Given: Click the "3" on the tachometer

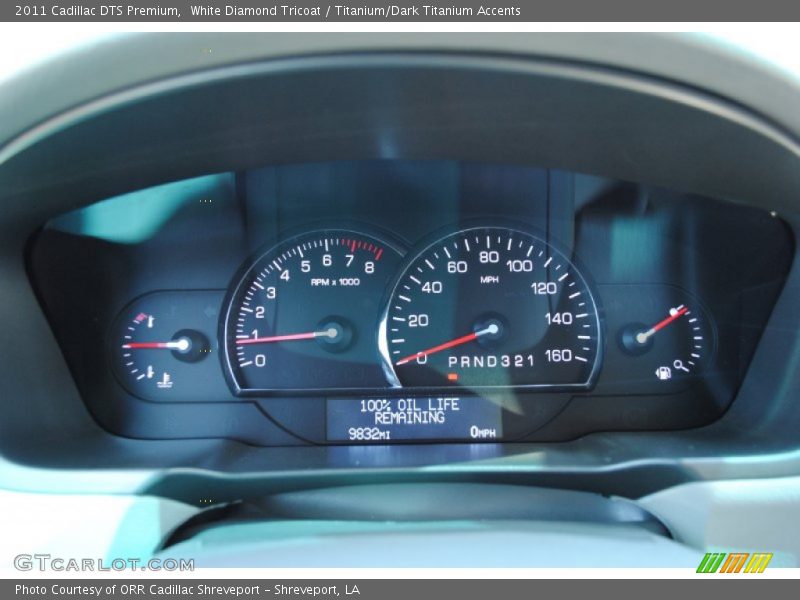Looking at the screenshot, I should [x=271, y=292].
